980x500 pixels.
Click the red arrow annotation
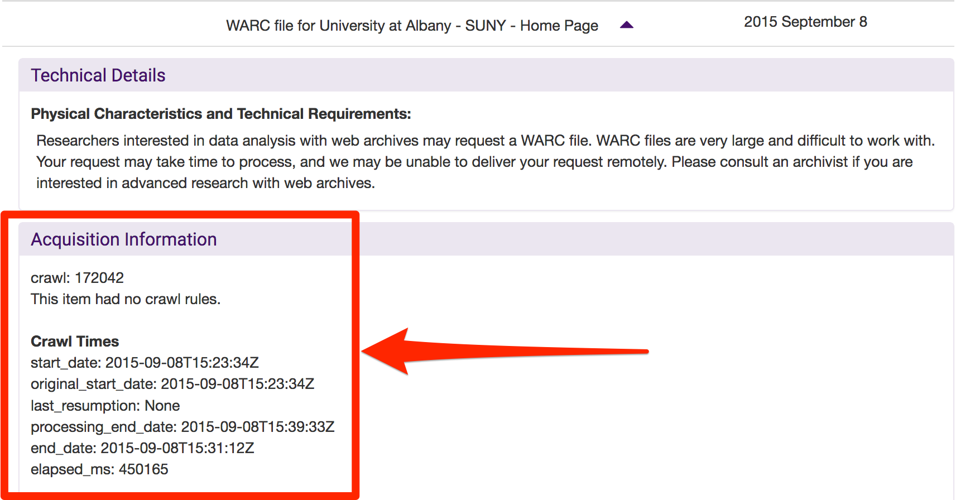[502, 351]
